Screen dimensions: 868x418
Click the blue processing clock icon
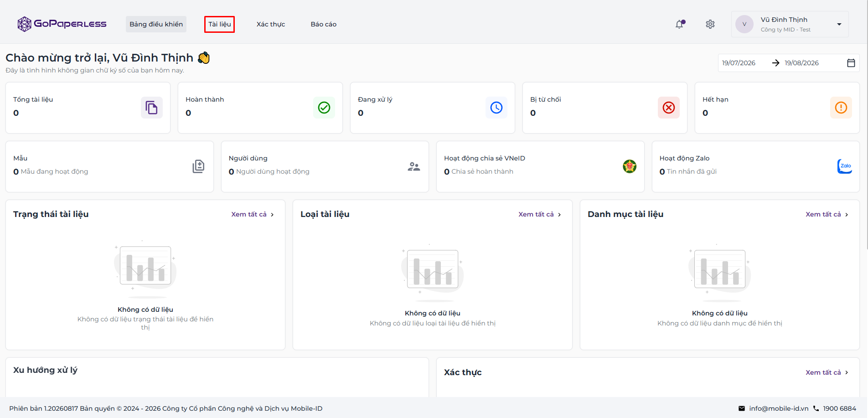tap(496, 108)
